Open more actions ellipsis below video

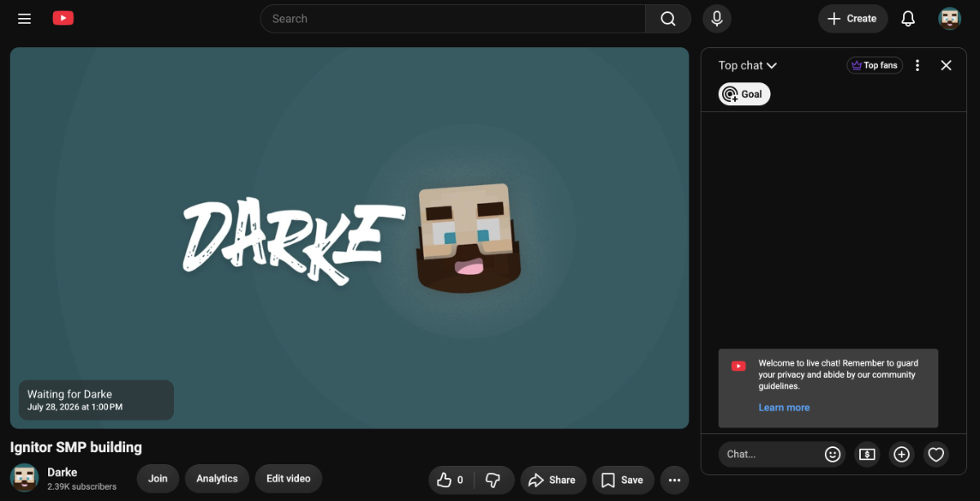[675, 480]
